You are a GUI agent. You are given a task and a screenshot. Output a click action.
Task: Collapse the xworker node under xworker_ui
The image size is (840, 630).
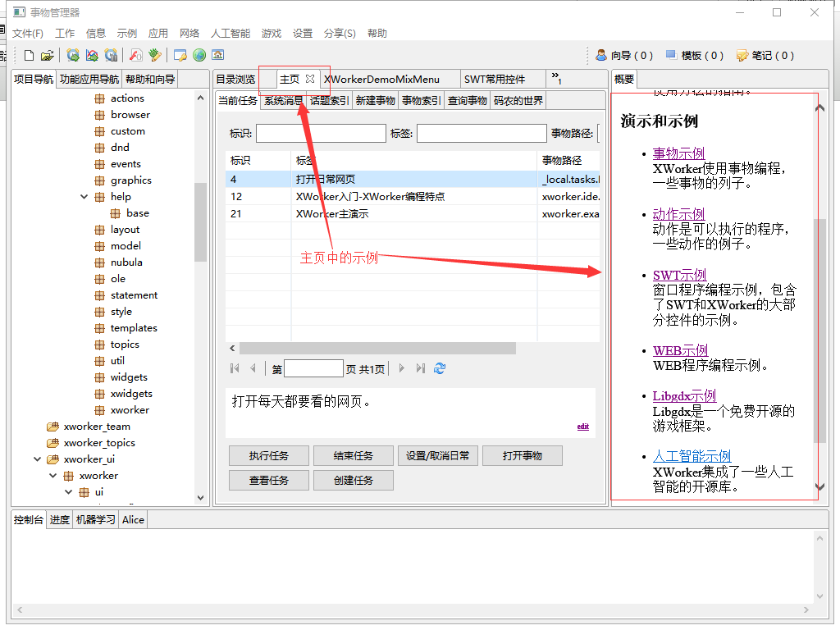click(53, 476)
